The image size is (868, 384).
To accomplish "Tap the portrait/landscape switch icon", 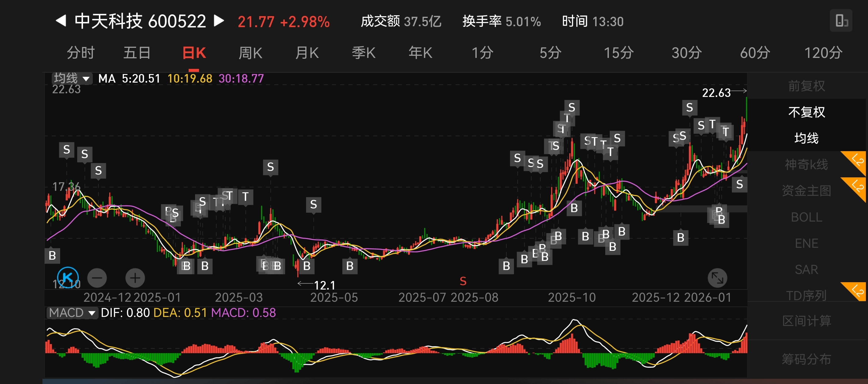I will pos(841,21).
